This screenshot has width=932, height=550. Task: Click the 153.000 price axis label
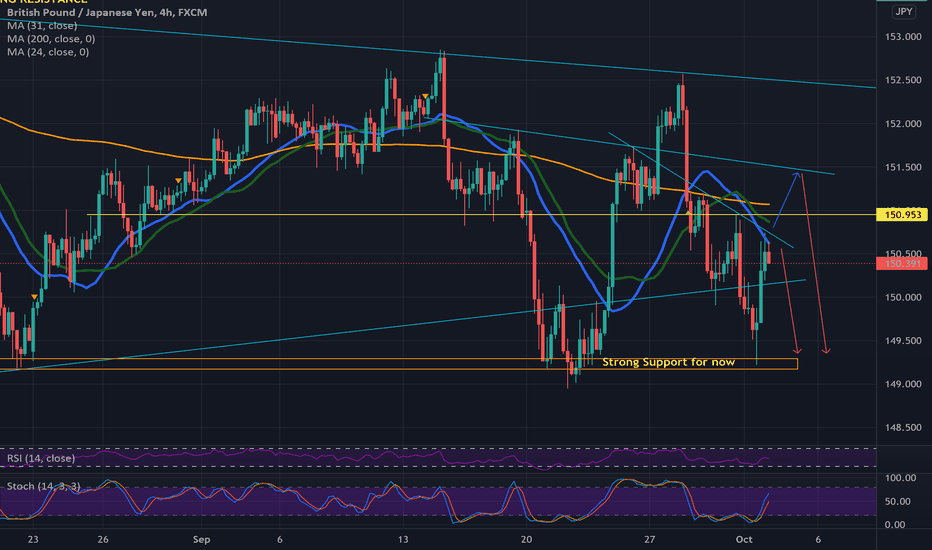point(903,37)
